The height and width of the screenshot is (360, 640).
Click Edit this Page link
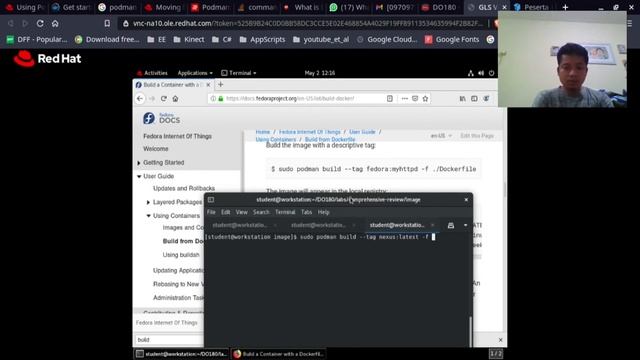(477, 136)
